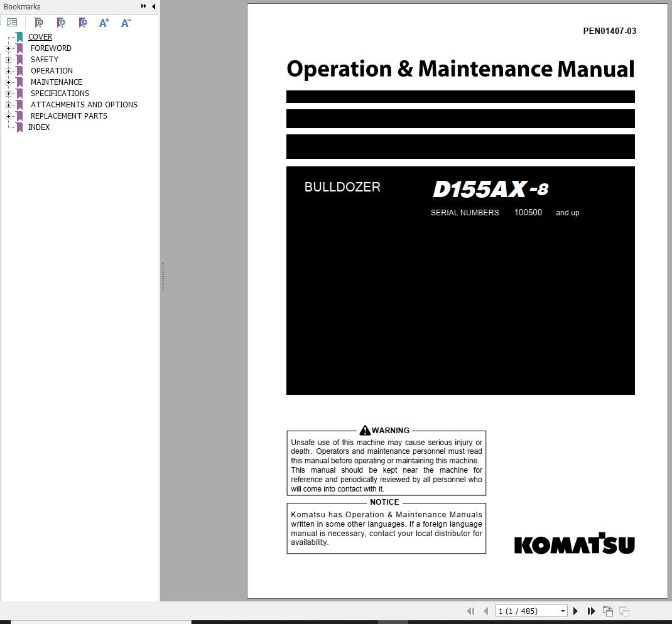The image size is (672, 624).
Task: Advance to the next page
Action: (575, 610)
